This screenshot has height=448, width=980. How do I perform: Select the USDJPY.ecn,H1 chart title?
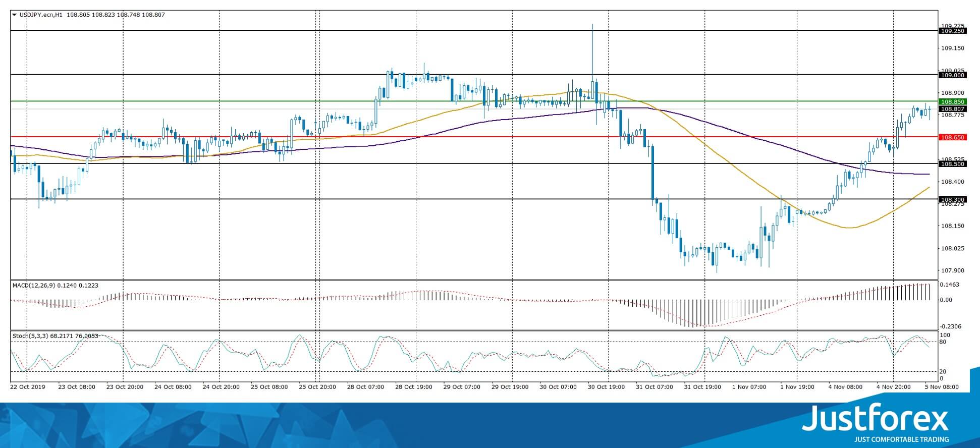coord(41,15)
